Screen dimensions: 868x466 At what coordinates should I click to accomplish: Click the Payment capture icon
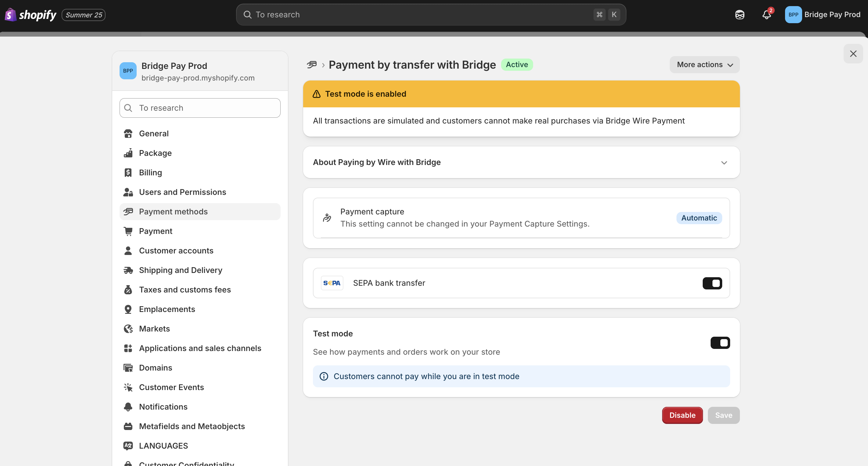click(327, 218)
